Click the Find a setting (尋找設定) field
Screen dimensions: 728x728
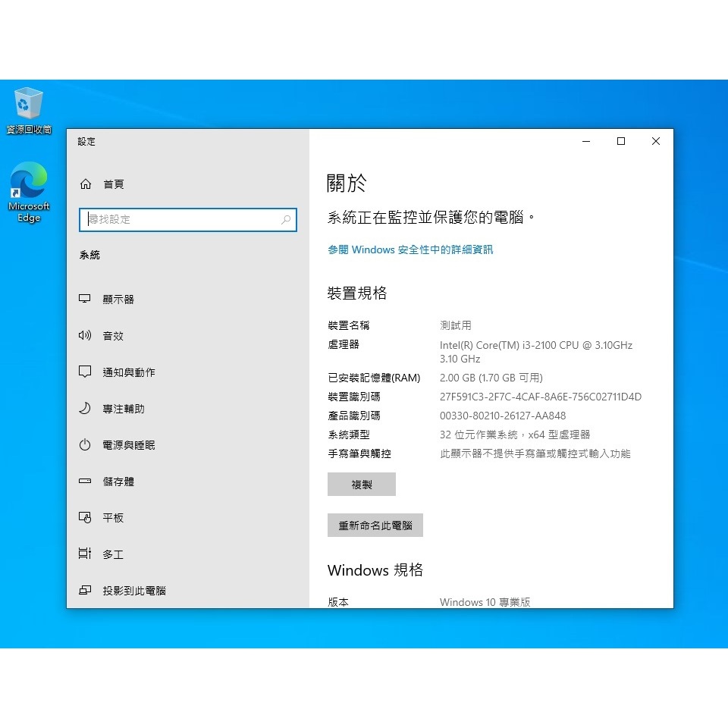[x=182, y=220]
